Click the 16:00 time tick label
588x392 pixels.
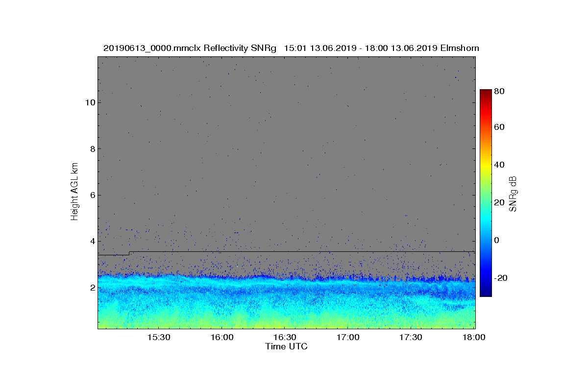tap(221, 337)
